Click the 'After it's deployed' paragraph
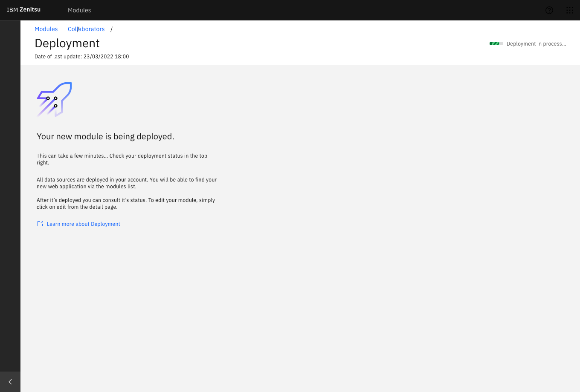Image resolution: width=580 pixels, height=392 pixels. 126,203
